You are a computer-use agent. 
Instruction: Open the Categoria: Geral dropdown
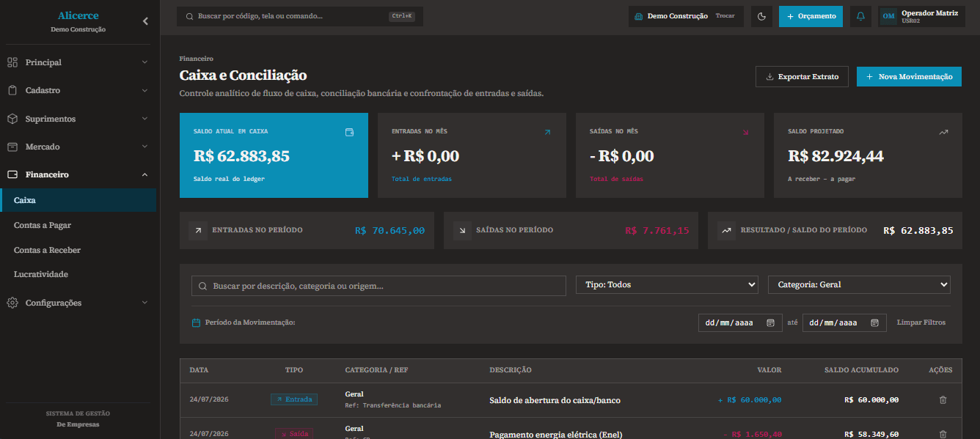859,284
